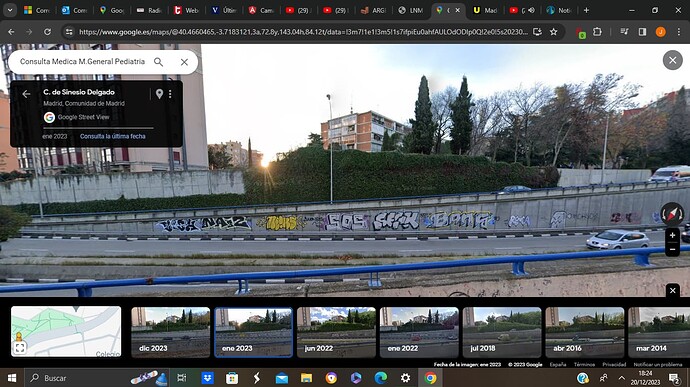Select the dic 2023 imagery thumbnail
This screenshot has width=690, height=387.
(170, 332)
